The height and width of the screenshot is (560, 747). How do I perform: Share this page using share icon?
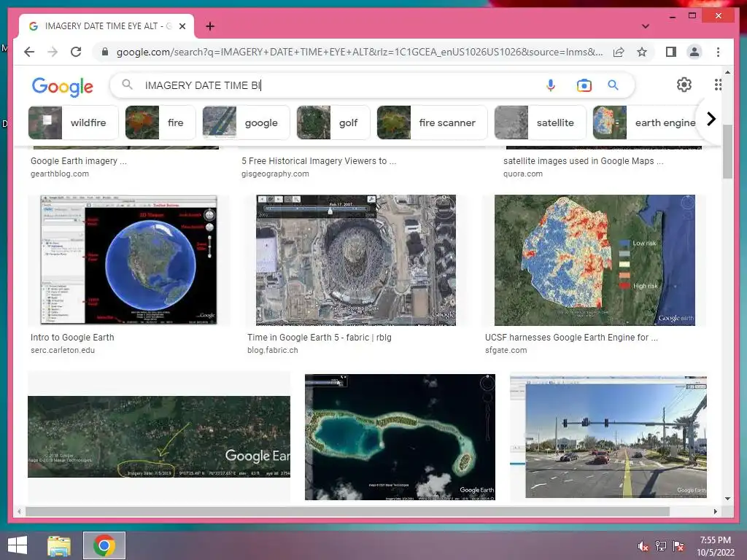(x=619, y=52)
